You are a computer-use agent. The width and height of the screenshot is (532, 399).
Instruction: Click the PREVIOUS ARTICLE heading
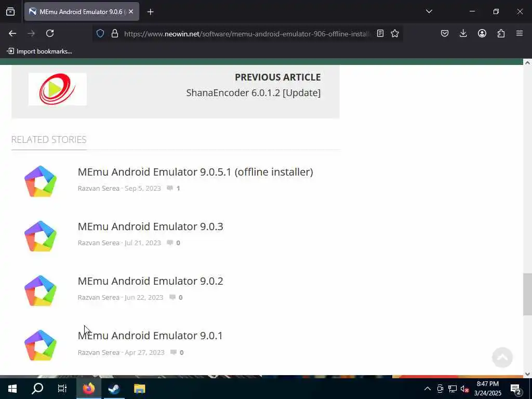pyautogui.click(x=277, y=77)
